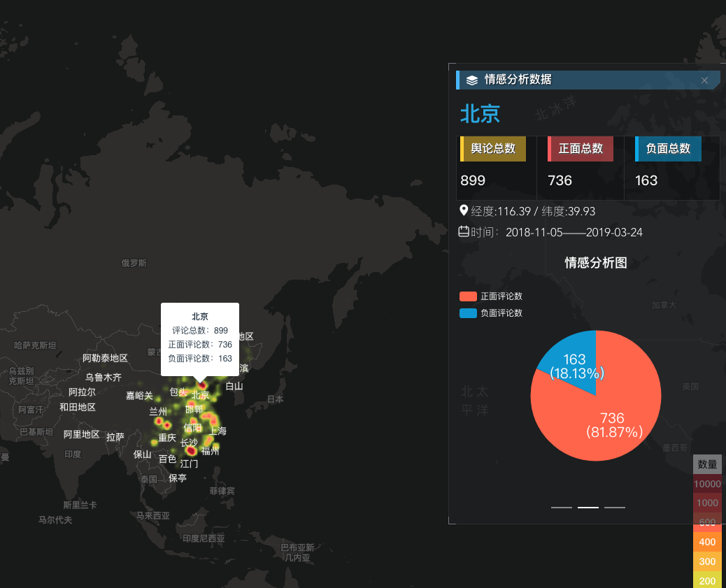Click the 和田地区 label on the map
Image resolution: width=726 pixels, height=588 pixels.
point(78,407)
